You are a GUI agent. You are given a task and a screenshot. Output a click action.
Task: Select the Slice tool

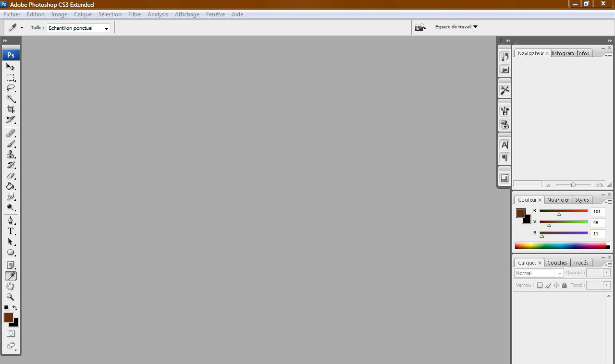(x=11, y=120)
